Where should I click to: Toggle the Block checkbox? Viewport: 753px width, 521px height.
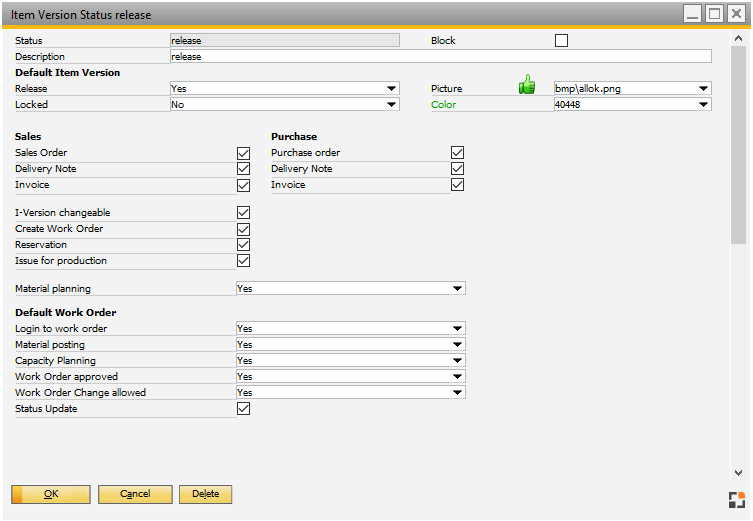click(x=561, y=41)
